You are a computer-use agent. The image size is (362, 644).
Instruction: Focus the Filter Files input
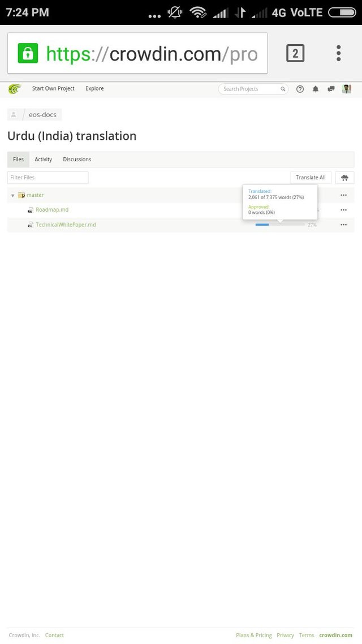point(48,178)
